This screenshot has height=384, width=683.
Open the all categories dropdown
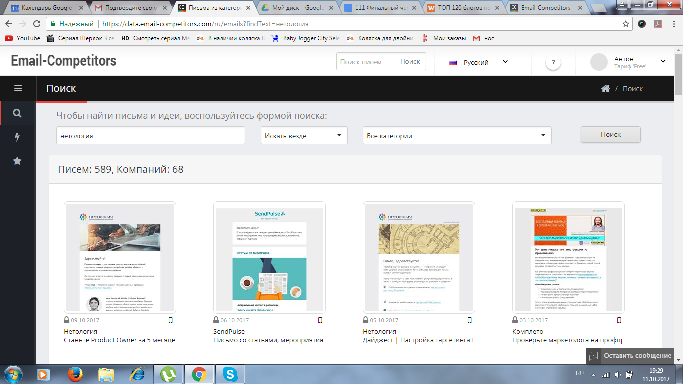457,135
